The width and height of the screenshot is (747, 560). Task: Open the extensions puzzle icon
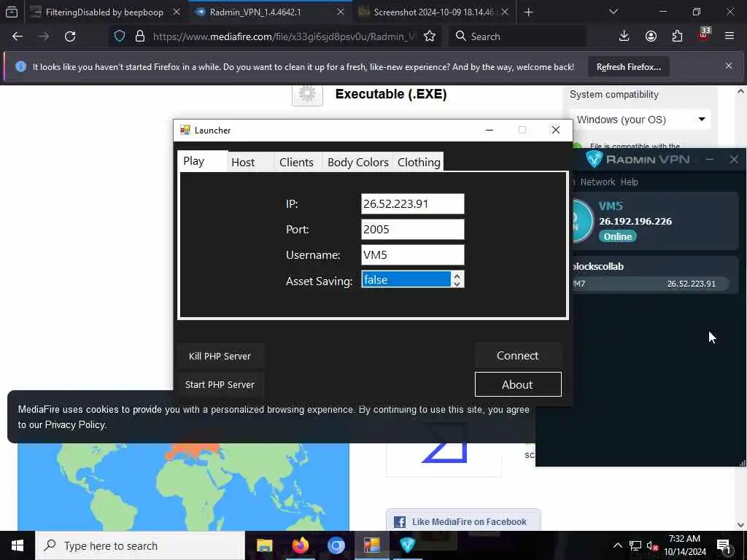pos(676,36)
